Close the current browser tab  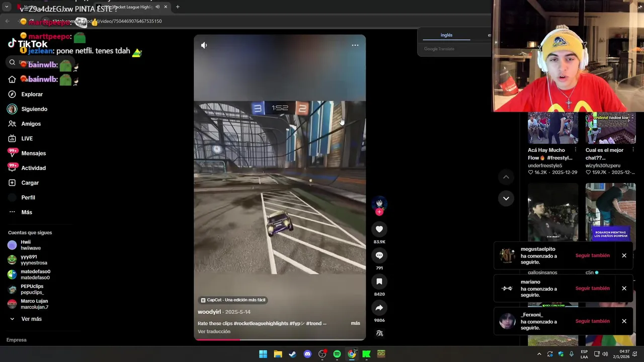tap(165, 7)
